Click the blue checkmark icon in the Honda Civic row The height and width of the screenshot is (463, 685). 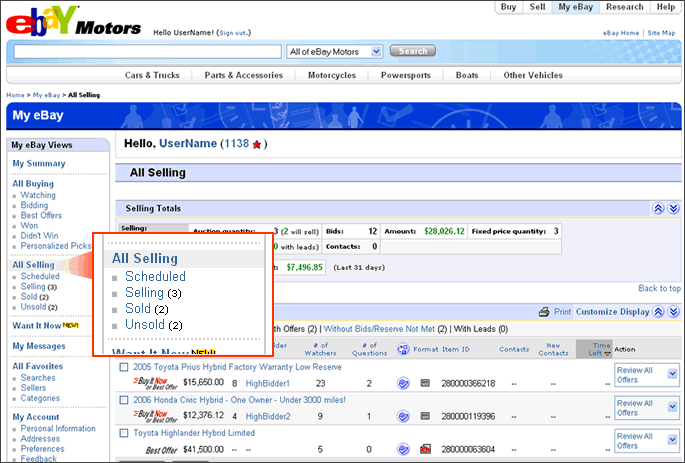point(402,415)
